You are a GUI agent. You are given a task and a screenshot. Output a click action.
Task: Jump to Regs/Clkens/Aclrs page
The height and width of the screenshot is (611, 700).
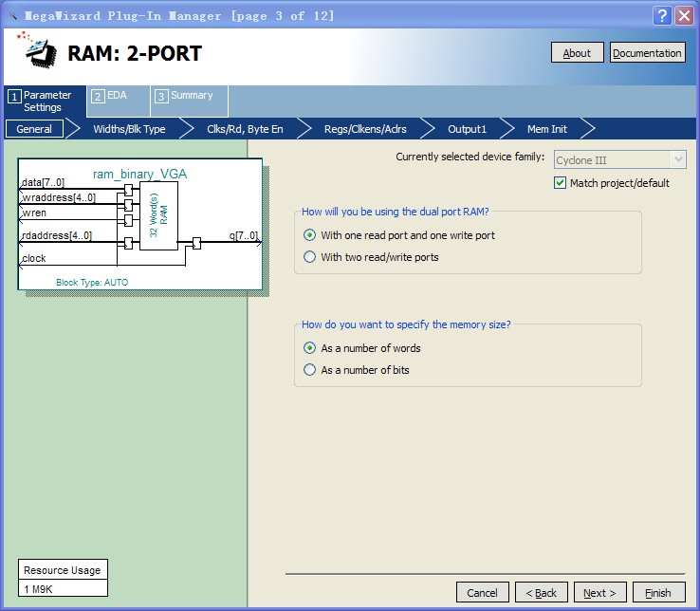click(365, 129)
